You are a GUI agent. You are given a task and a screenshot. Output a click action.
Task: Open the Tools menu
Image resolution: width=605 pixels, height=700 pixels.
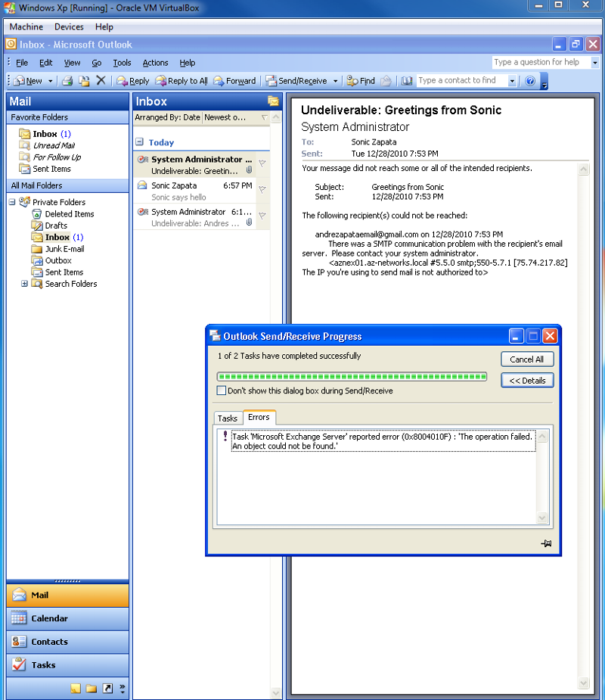coord(122,63)
